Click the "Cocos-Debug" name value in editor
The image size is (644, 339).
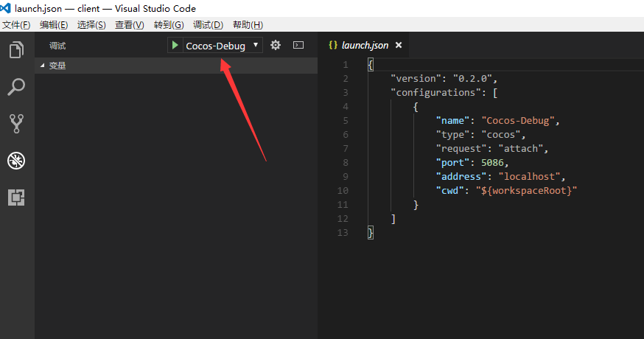[x=518, y=121]
